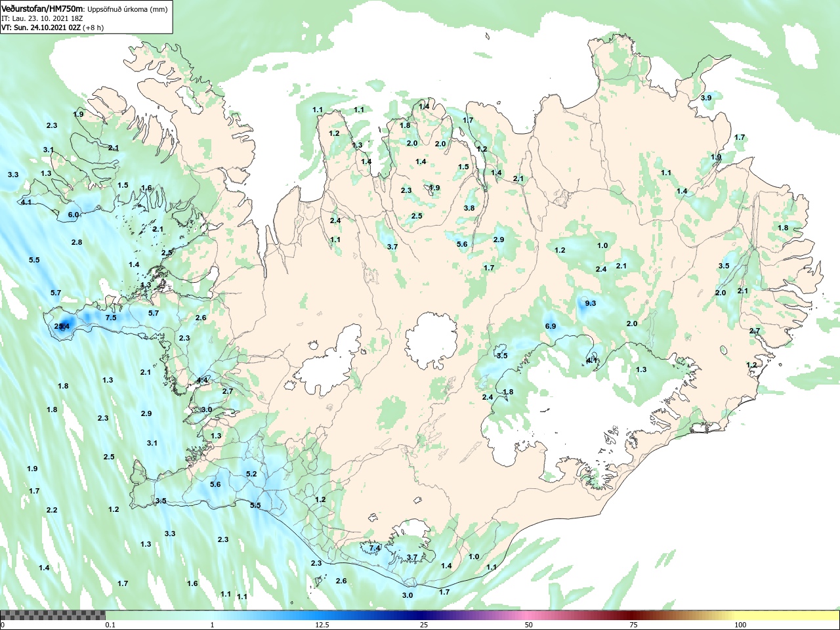840x630 pixels.
Task: Select the 2.2 value offshore
Action: pos(52,510)
